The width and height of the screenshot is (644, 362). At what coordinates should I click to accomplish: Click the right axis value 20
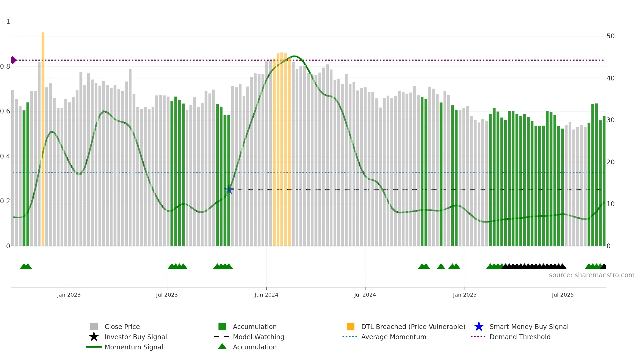[x=610, y=162]
